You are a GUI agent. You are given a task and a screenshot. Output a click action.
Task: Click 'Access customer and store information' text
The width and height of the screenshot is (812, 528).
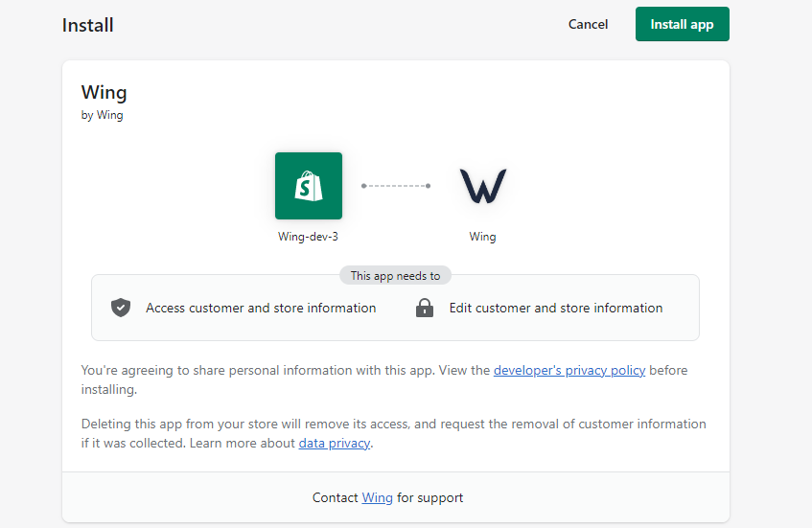(261, 308)
